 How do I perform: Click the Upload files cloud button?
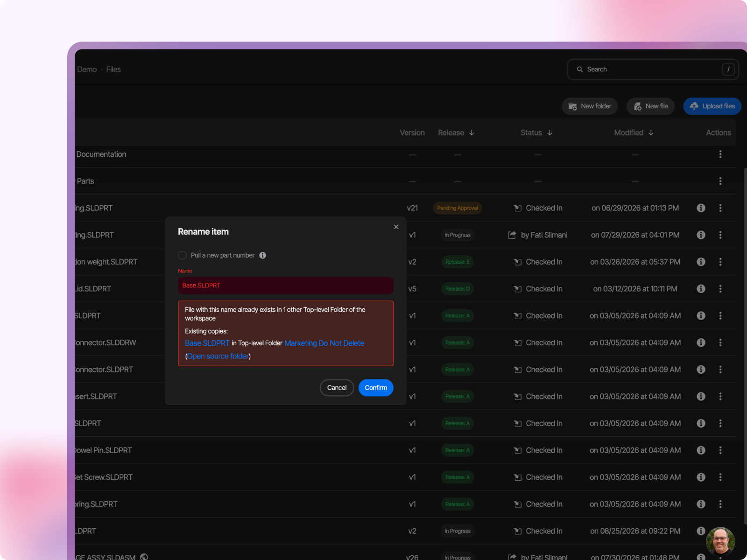click(x=712, y=106)
